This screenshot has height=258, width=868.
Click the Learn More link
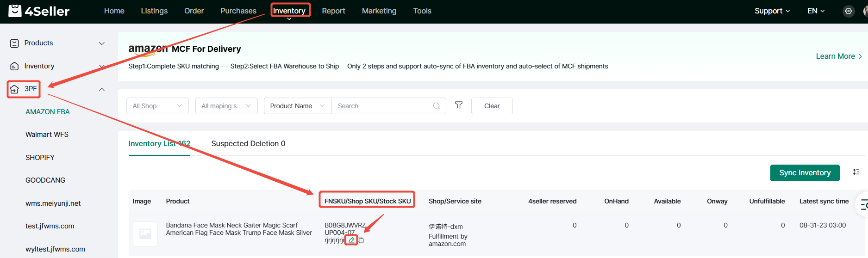click(x=839, y=56)
